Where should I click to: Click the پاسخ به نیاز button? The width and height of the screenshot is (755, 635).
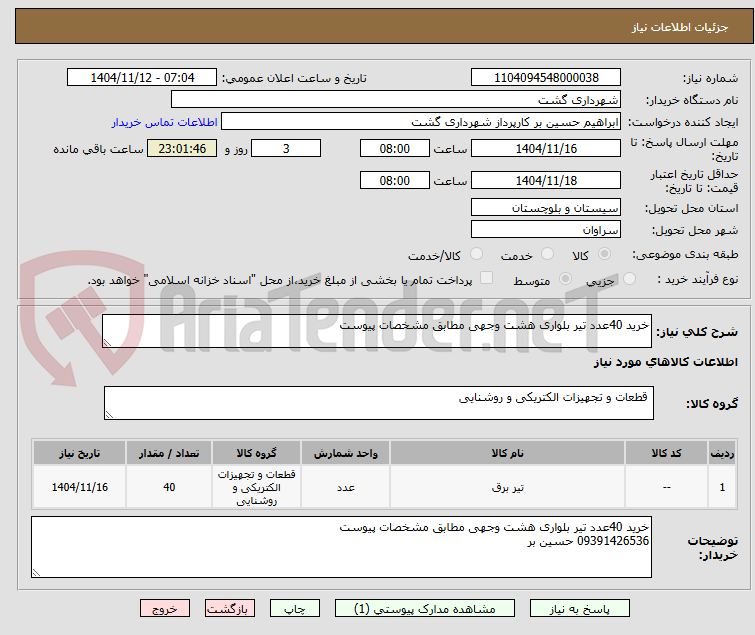(x=580, y=609)
